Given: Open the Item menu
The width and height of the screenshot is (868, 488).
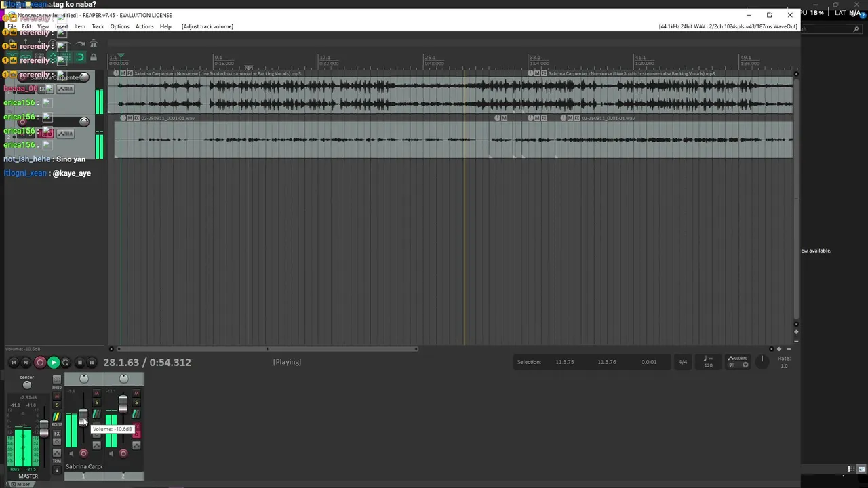Looking at the screenshot, I should pos(80,26).
